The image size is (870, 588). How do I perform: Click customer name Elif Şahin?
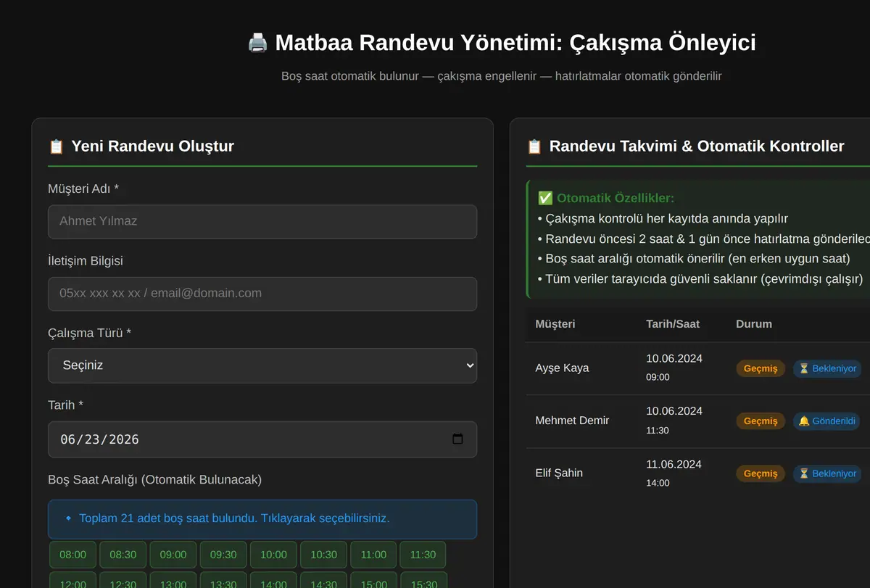[x=559, y=473]
